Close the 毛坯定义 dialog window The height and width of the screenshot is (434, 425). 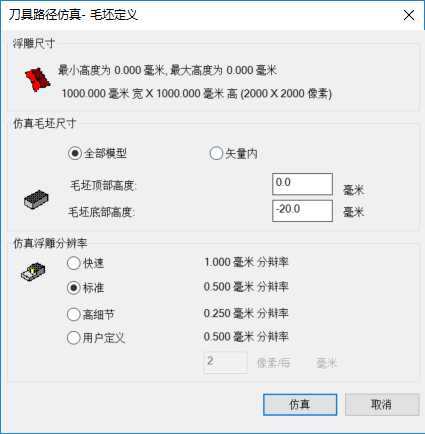click(x=409, y=15)
